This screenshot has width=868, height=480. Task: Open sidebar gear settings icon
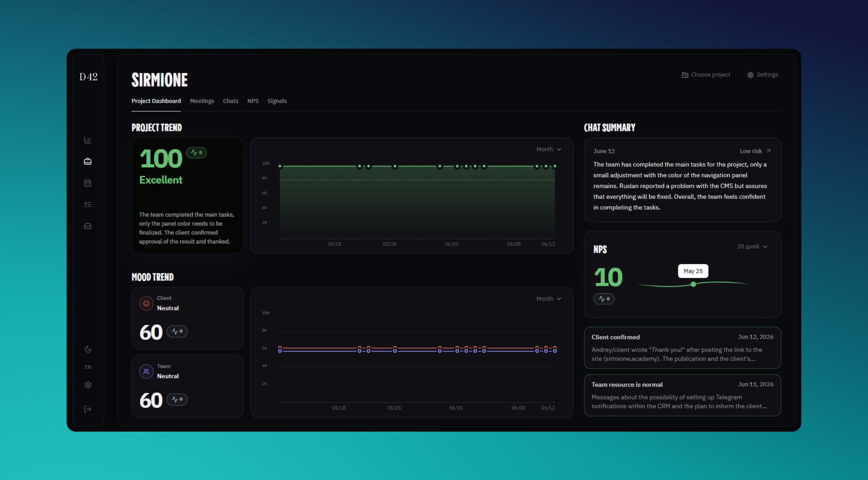(88, 385)
